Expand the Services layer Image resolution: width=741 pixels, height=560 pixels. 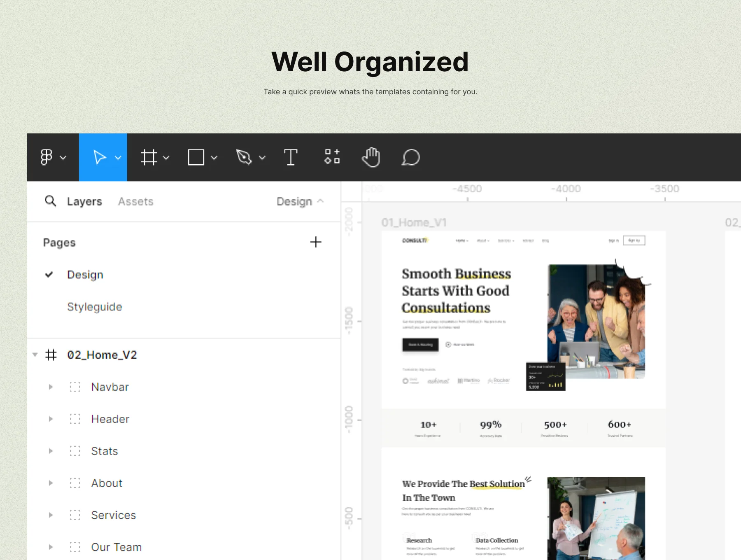pos(51,515)
